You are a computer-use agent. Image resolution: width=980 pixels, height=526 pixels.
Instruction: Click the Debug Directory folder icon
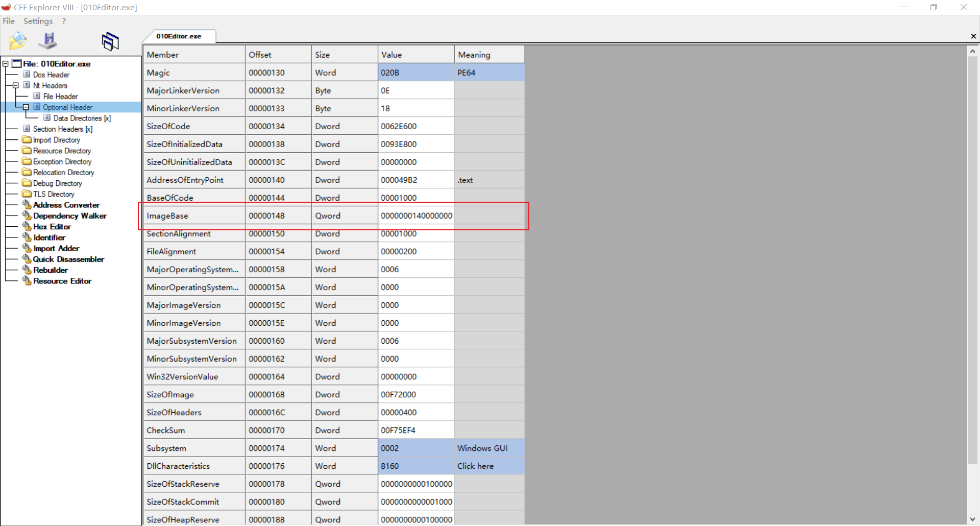tap(27, 183)
